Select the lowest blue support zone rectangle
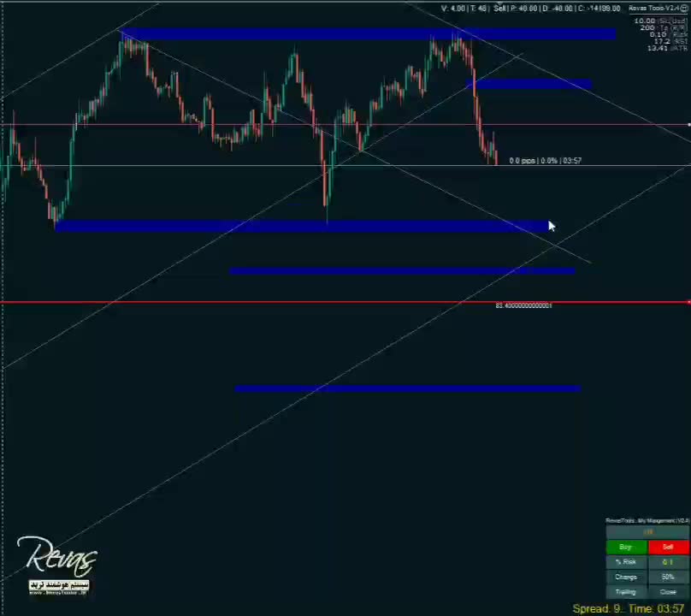This screenshot has width=691, height=616. (x=407, y=388)
